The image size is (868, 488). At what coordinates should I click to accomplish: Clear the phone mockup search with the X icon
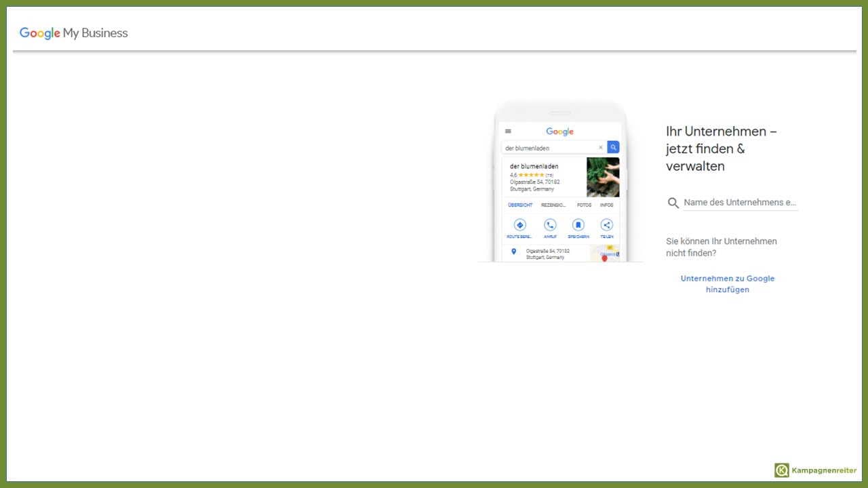(x=600, y=148)
